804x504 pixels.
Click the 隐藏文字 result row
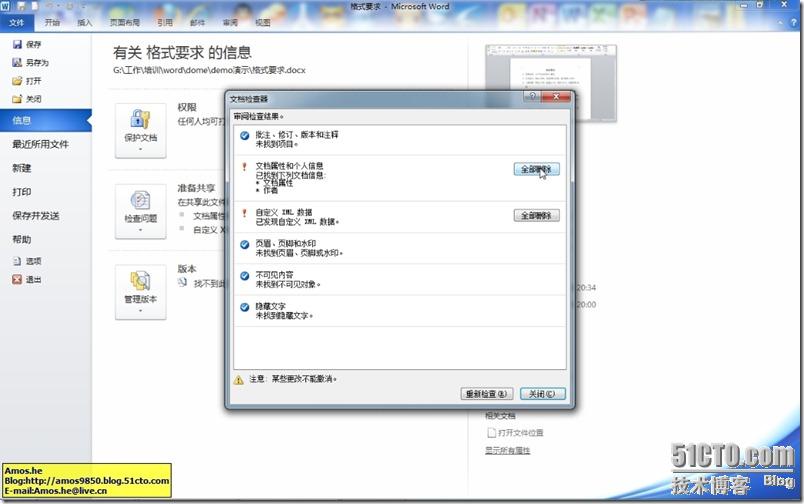(400, 311)
